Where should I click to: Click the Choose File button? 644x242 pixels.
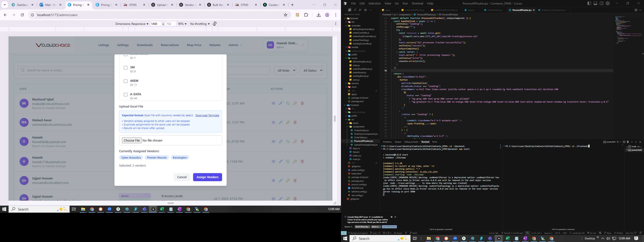pyautogui.click(x=131, y=140)
